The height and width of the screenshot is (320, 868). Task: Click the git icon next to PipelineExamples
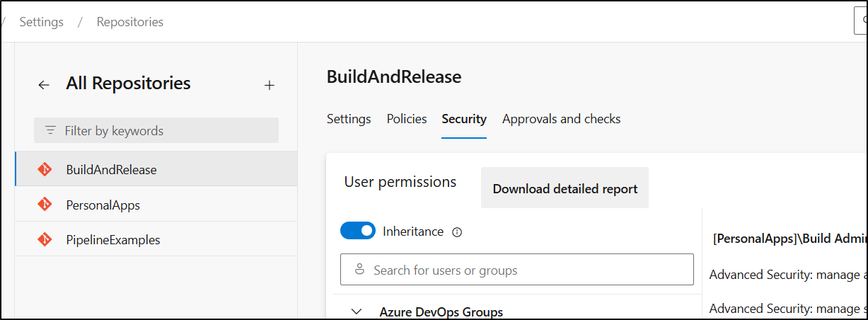pyautogui.click(x=45, y=239)
